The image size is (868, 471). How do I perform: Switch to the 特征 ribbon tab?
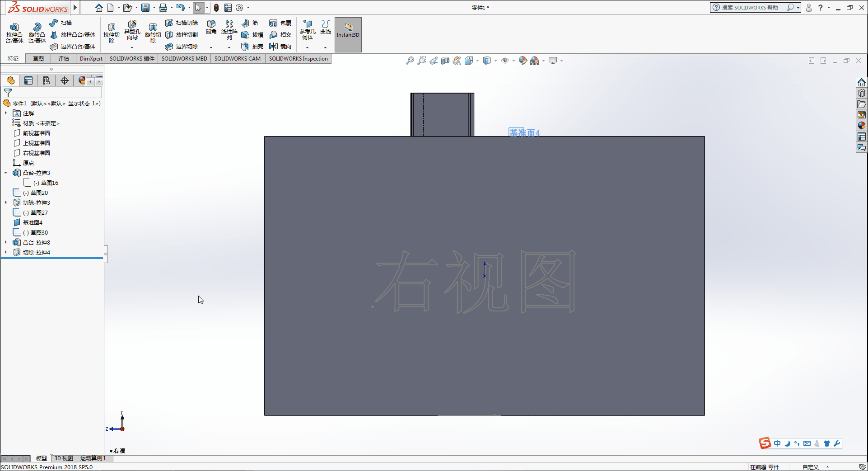[x=13, y=59]
